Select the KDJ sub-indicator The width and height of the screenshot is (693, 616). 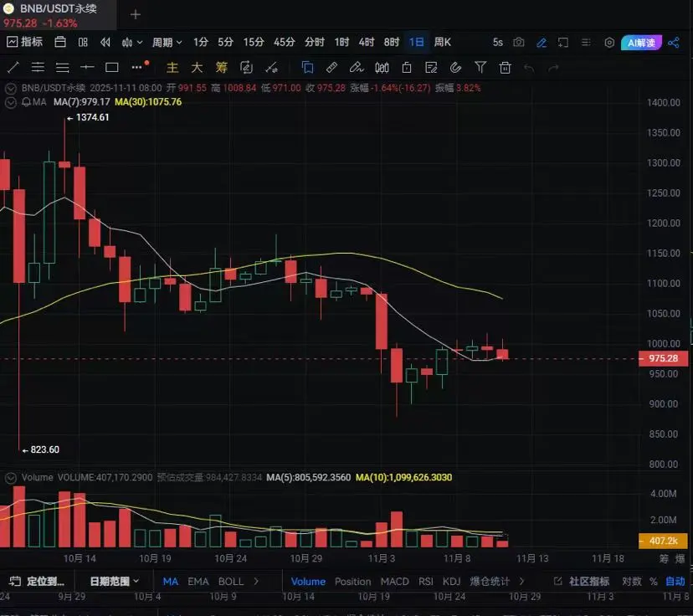point(451,582)
